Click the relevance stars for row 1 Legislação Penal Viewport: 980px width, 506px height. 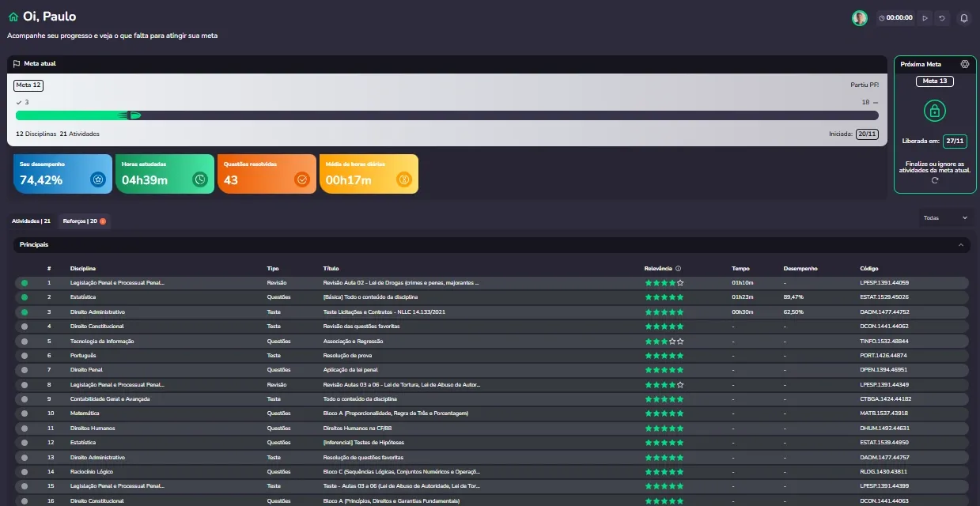pos(664,282)
